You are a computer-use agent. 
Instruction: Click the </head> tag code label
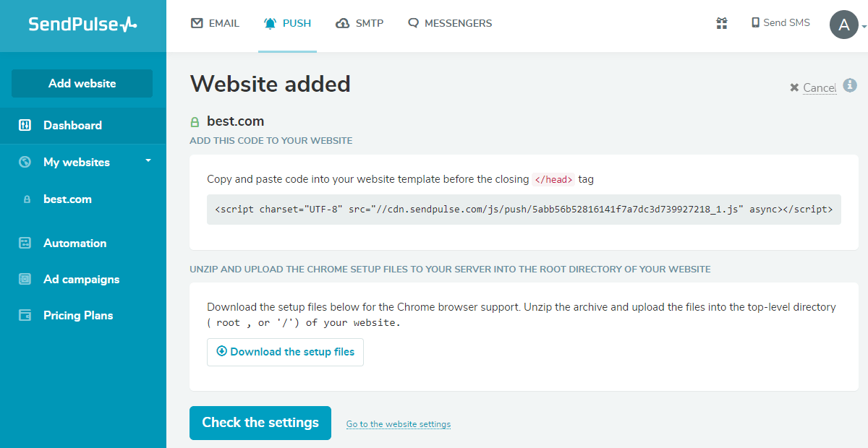pyautogui.click(x=553, y=179)
